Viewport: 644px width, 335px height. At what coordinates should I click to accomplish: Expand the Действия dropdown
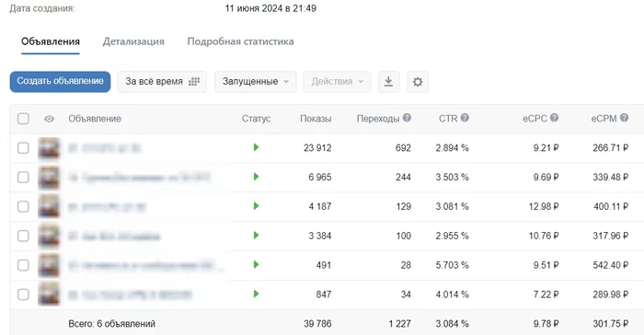338,81
